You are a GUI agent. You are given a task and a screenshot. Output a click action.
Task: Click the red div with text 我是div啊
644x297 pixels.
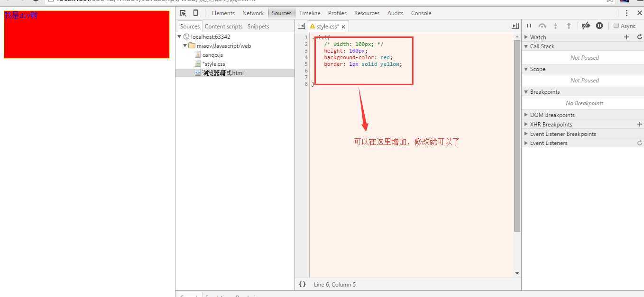(x=87, y=35)
